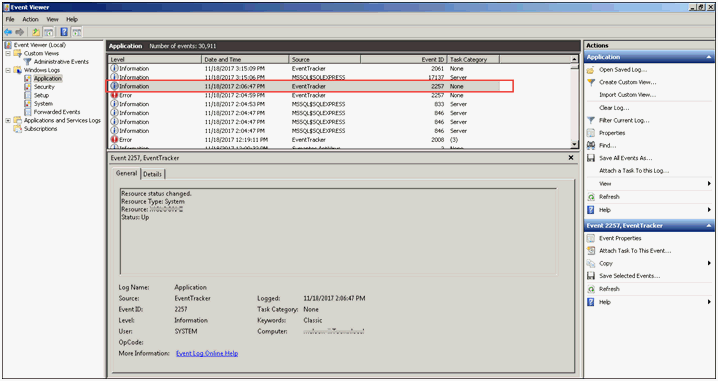Click the Copy icon in Actions pane
Screen dimensions: 718x381
click(x=591, y=263)
